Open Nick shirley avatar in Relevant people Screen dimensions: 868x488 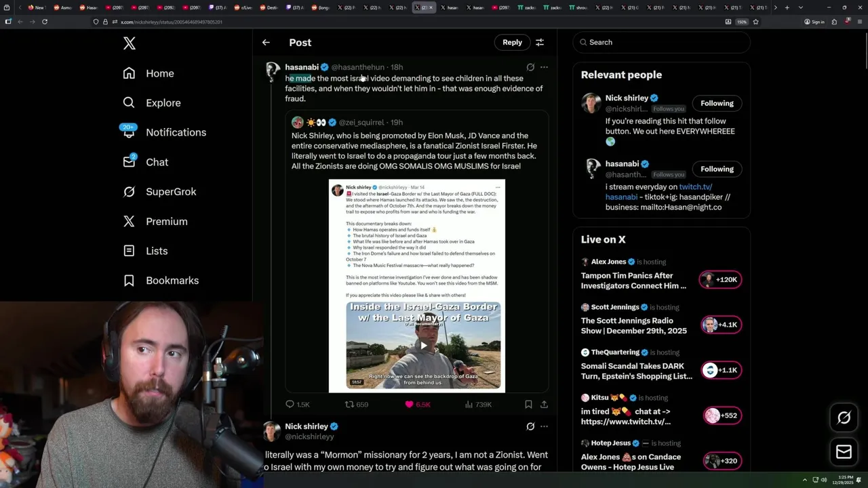(x=591, y=103)
